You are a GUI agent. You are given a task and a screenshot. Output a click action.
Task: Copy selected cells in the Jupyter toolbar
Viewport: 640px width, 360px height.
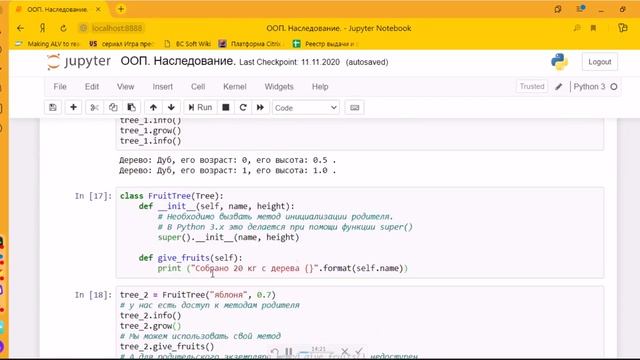point(113,107)
